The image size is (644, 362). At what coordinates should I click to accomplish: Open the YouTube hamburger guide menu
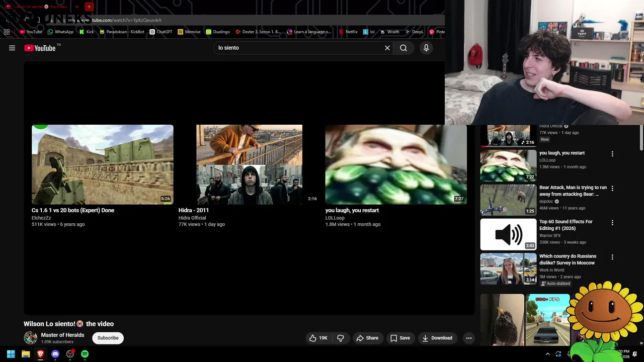click(12, 48)
